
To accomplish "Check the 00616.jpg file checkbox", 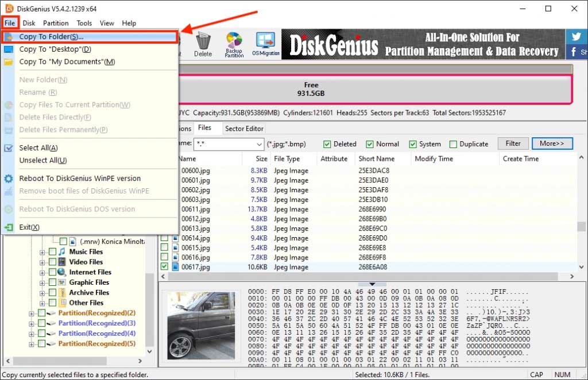I will pos(164,257).
